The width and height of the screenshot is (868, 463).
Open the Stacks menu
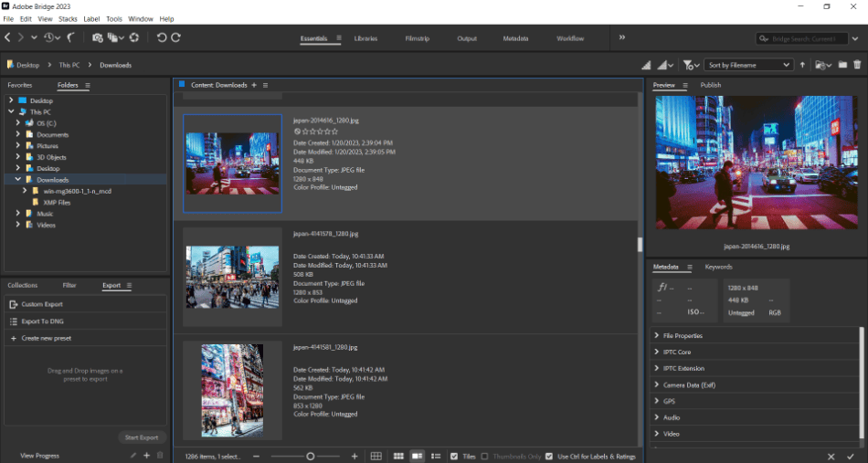[68, 19]
